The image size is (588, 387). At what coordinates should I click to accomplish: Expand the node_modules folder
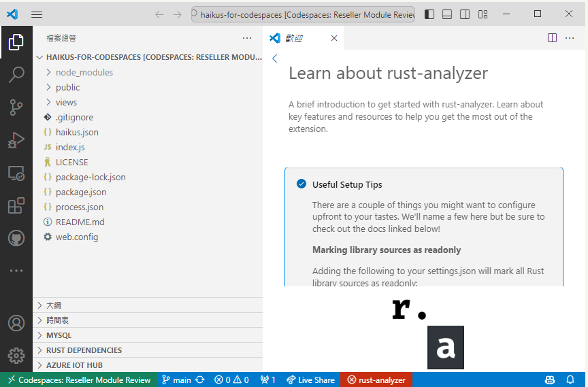click(x=148, y=72)
